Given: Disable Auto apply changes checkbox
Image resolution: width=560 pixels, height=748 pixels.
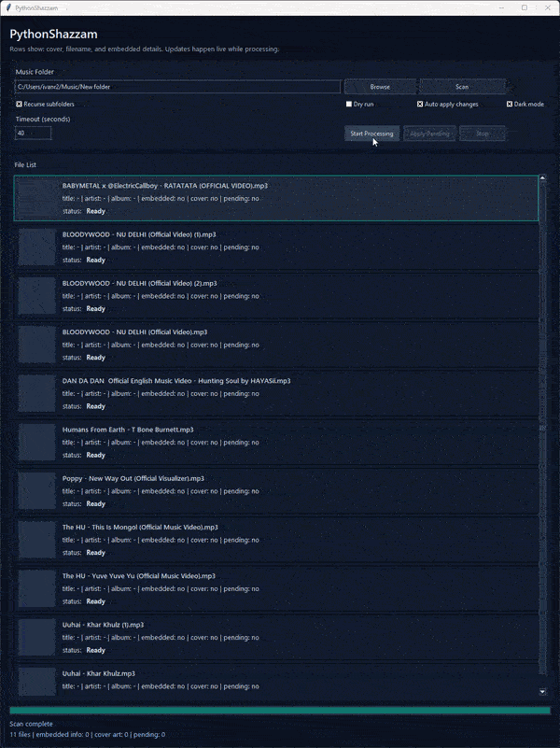Looking at the screenshot, I should click(x=420, y=104).
